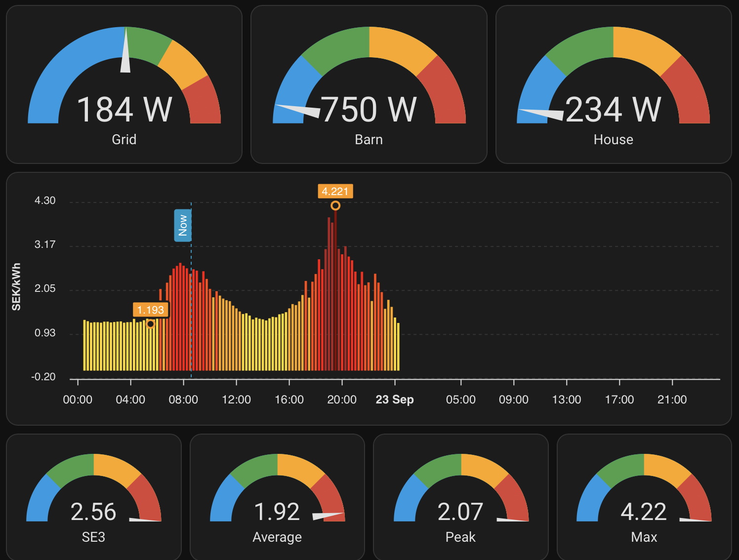Open the Average price gauge
This screenshot has height=560, width=739.
(x=278, y=497)
